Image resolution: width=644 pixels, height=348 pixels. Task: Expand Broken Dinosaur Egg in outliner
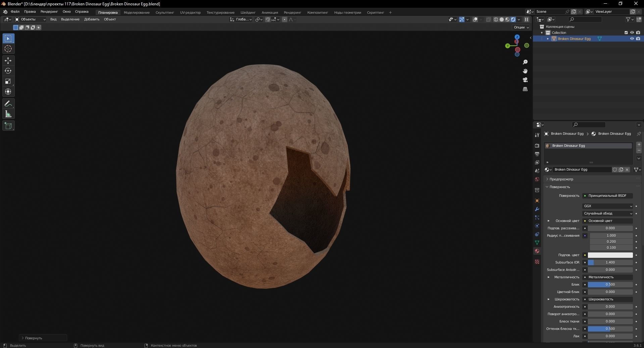tap(548, 39)
